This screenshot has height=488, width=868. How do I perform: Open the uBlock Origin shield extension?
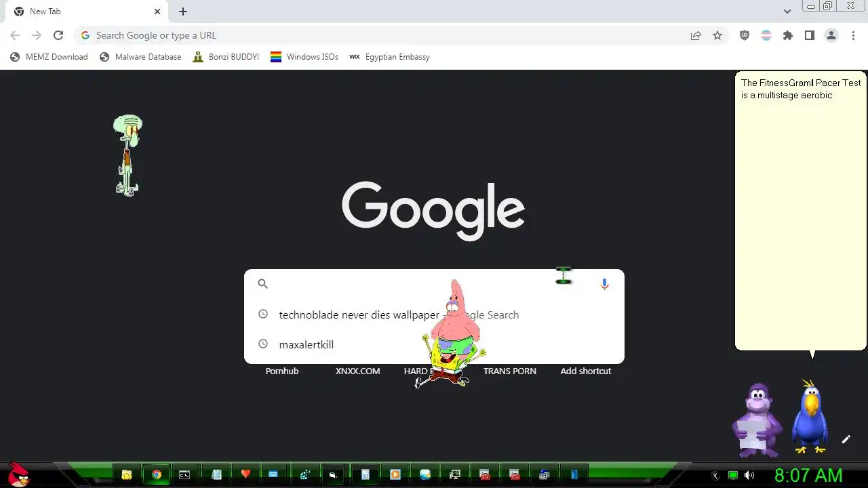(745, 35)
